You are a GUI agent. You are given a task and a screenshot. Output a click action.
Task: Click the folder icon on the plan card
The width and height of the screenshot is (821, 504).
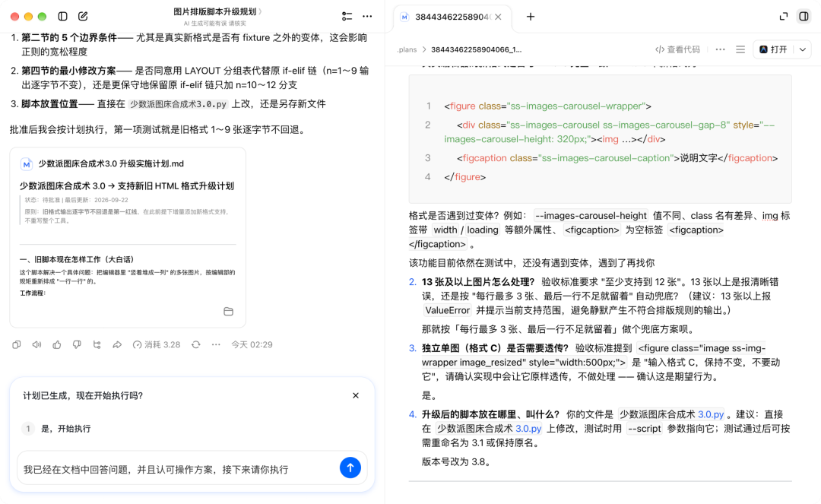[x=228, y=312]
